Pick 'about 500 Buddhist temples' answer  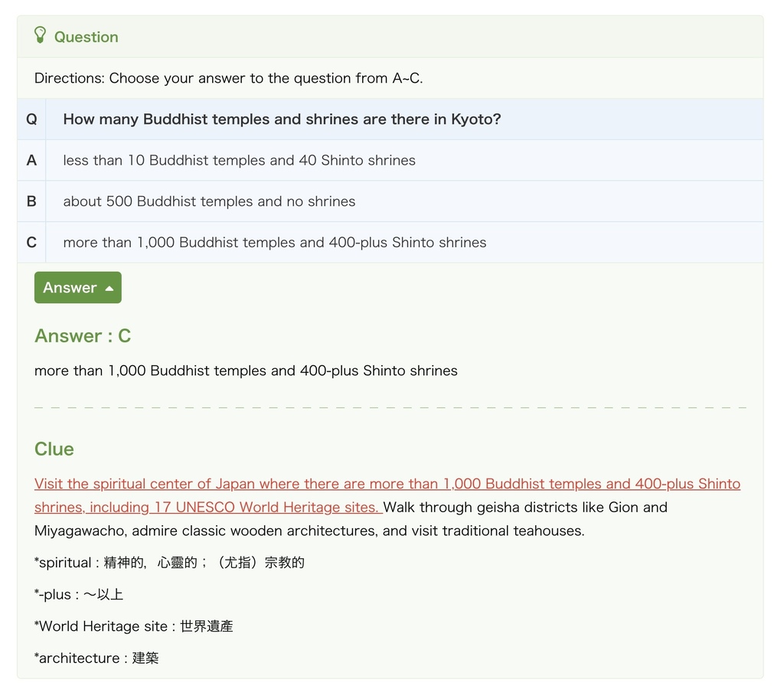pos(209,201)
